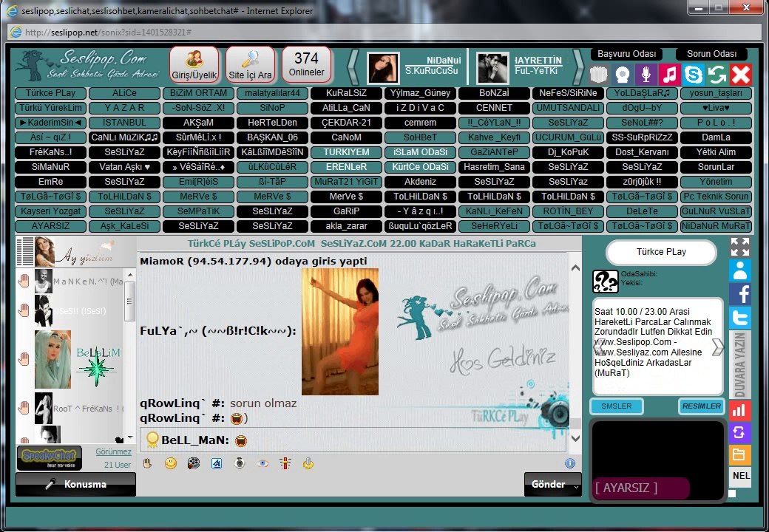The image size is (769, 532).
Task: Click the user list vertical scrollbar thumb
Action: (x=130, y=301)
